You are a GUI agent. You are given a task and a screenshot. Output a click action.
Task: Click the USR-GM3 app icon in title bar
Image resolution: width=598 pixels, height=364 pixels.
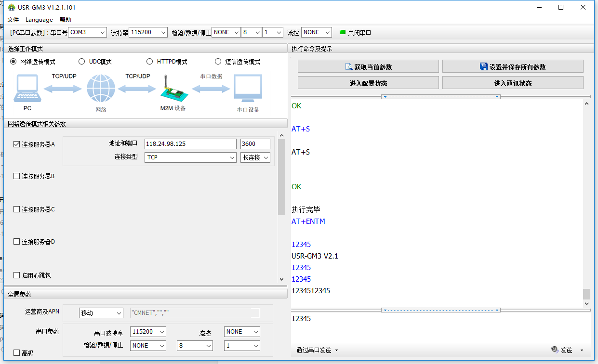pos(11,7)
